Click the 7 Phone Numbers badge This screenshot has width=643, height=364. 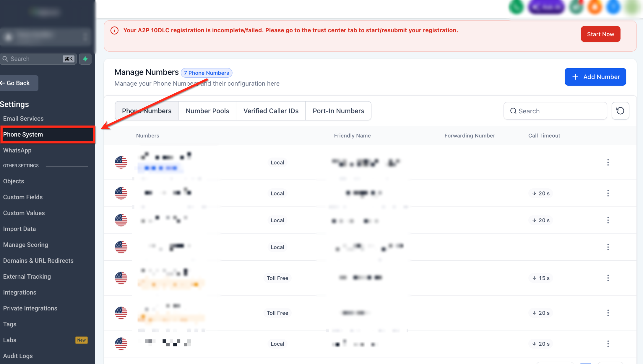click(x=206, y=73)
